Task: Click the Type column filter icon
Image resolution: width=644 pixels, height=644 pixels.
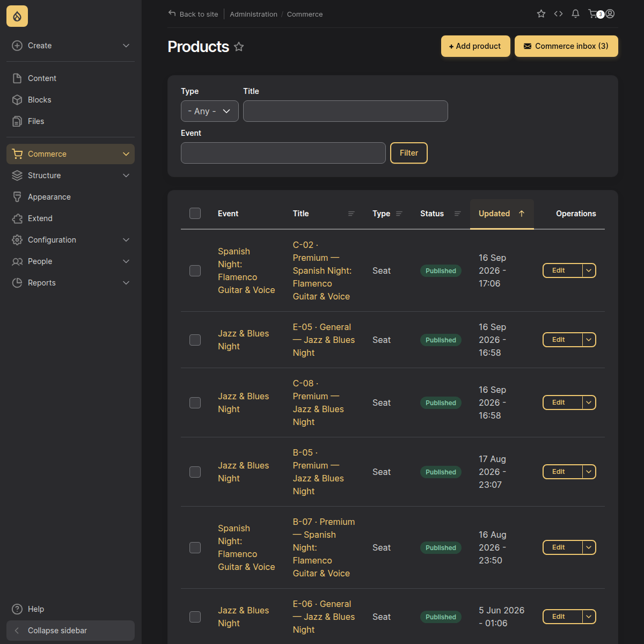Action: coord(399,214)
